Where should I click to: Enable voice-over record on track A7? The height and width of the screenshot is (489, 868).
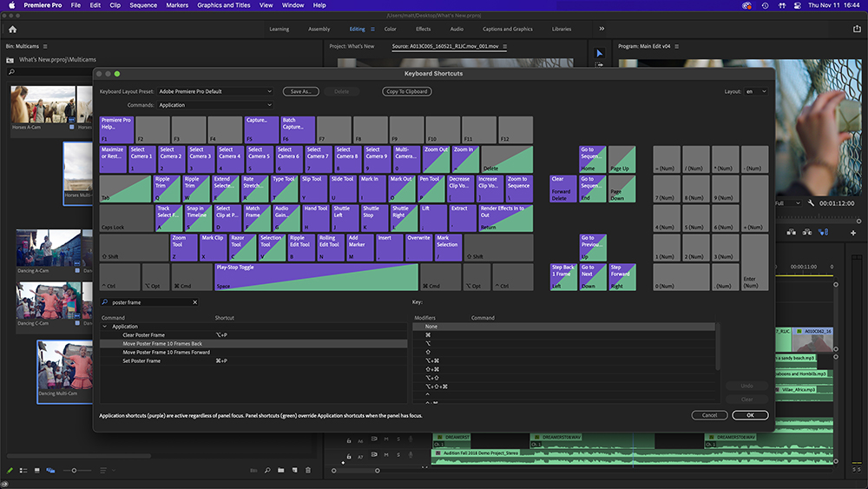411,454
